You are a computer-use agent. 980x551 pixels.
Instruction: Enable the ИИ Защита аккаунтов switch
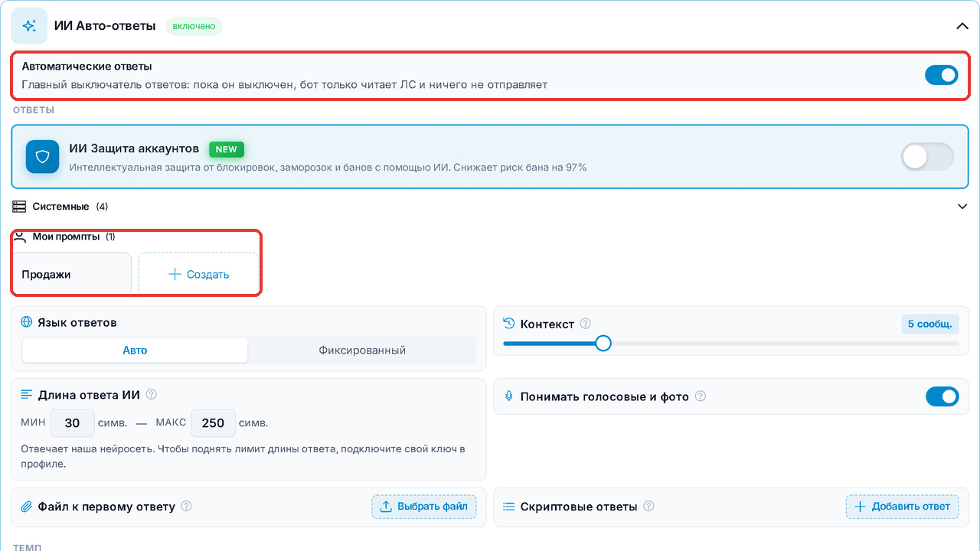pyautogui.click(x=927, y=157)
